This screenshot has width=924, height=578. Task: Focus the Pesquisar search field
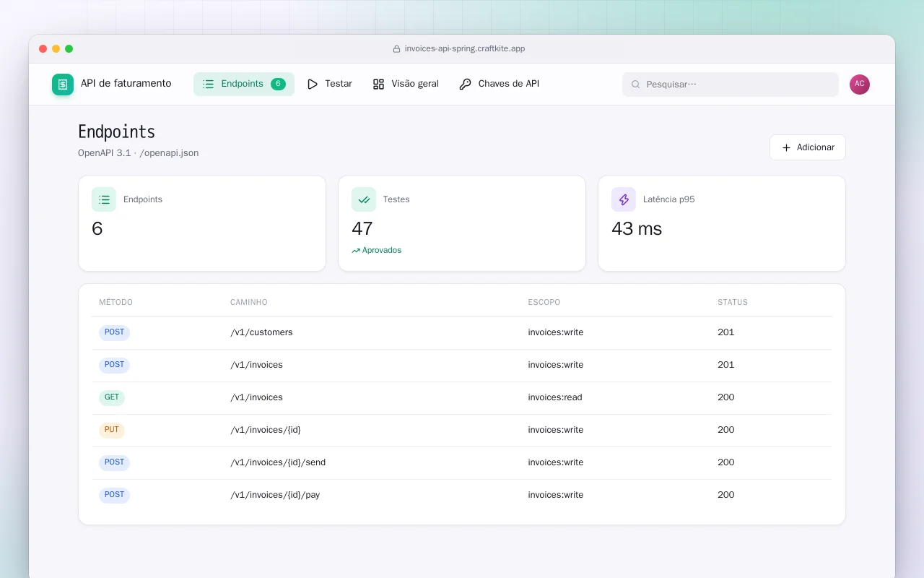pyautogui.click(x=731, y=85)
